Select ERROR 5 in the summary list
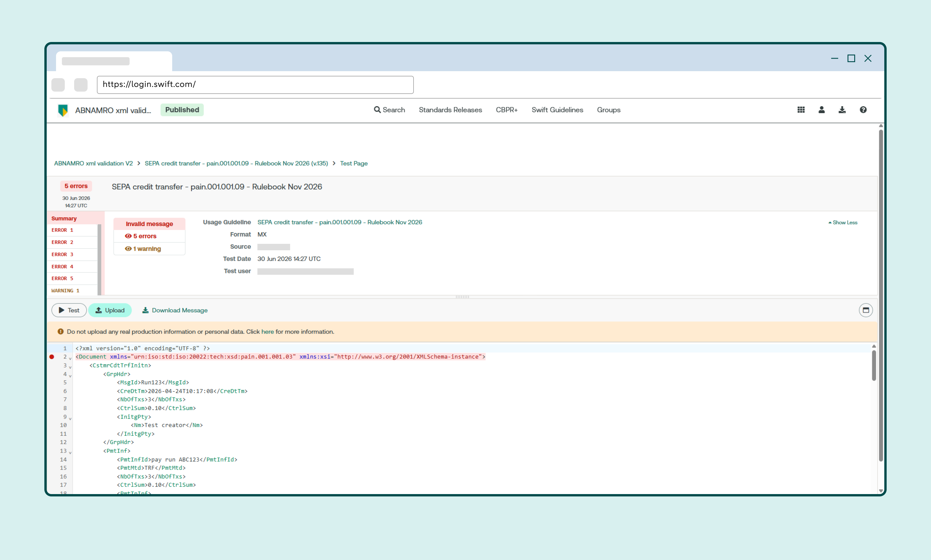The image size is (931, 560). point(72,279)
